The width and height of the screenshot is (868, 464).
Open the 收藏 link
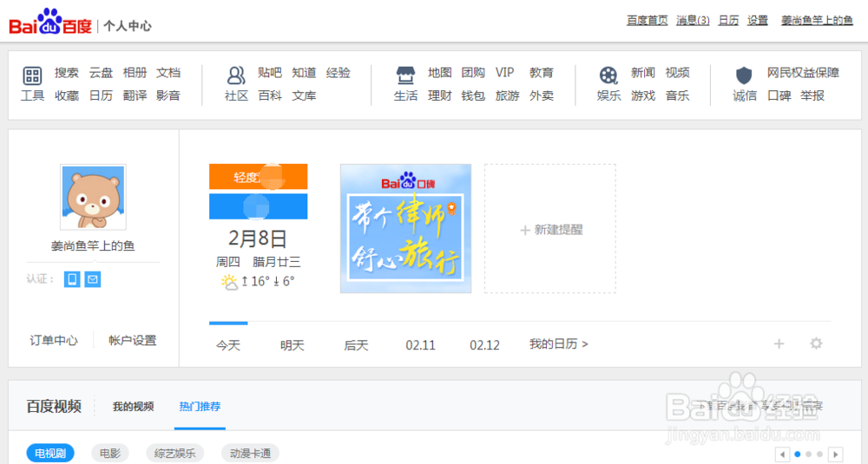(x=67, y=95)
